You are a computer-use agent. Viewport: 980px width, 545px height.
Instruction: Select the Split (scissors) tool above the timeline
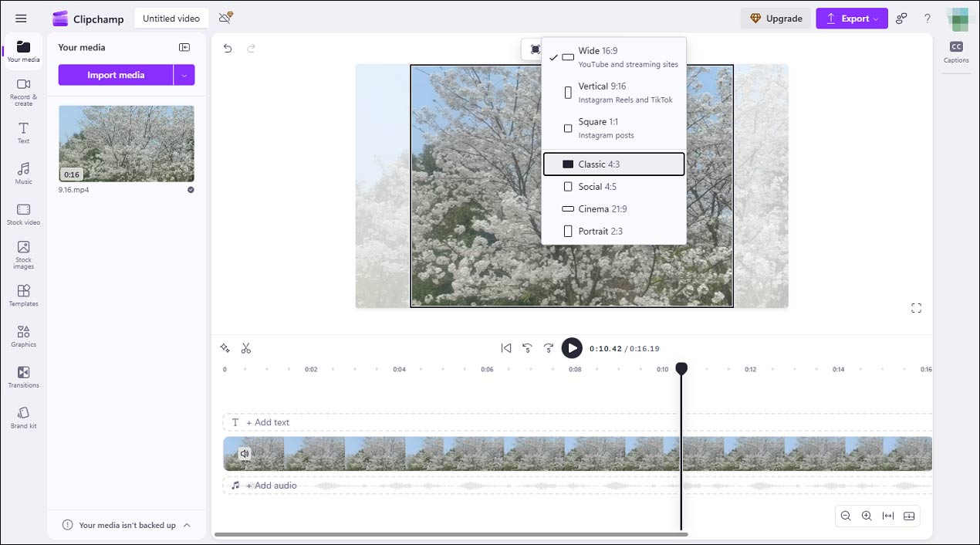point(246,348)
